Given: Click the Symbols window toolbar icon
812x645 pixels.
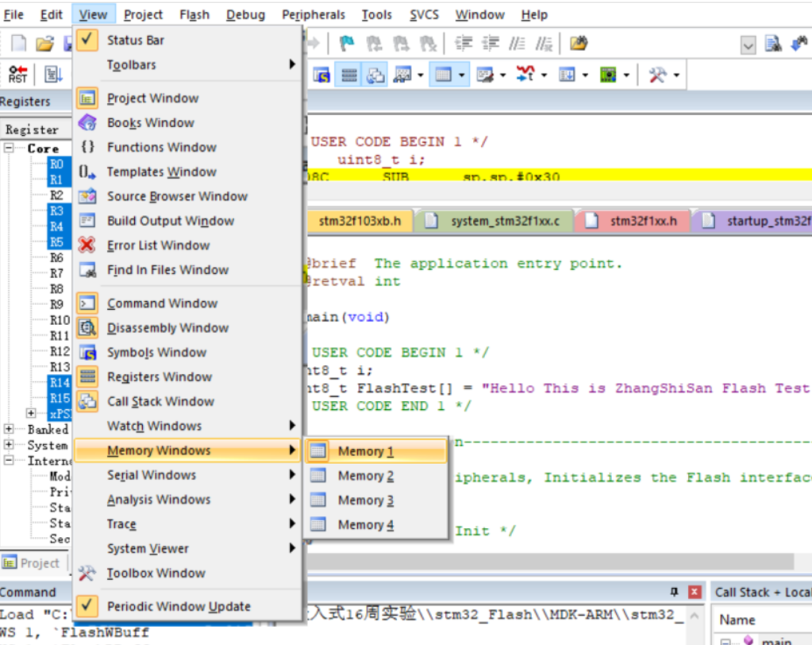Looking at the screenshot, I should (321, 75).
